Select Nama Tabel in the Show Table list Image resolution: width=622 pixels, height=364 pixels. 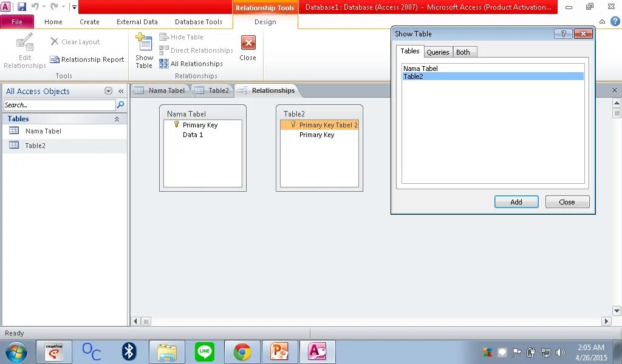coord(493,69)
